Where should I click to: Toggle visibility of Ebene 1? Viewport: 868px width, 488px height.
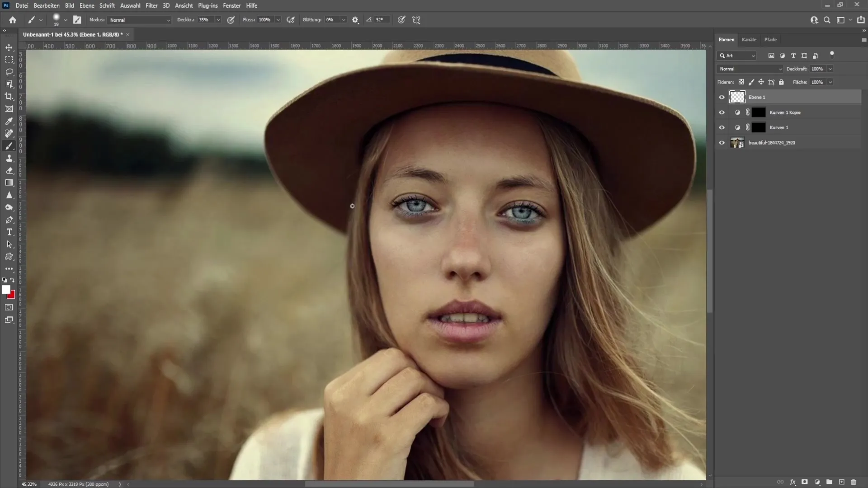coord(722,97)
